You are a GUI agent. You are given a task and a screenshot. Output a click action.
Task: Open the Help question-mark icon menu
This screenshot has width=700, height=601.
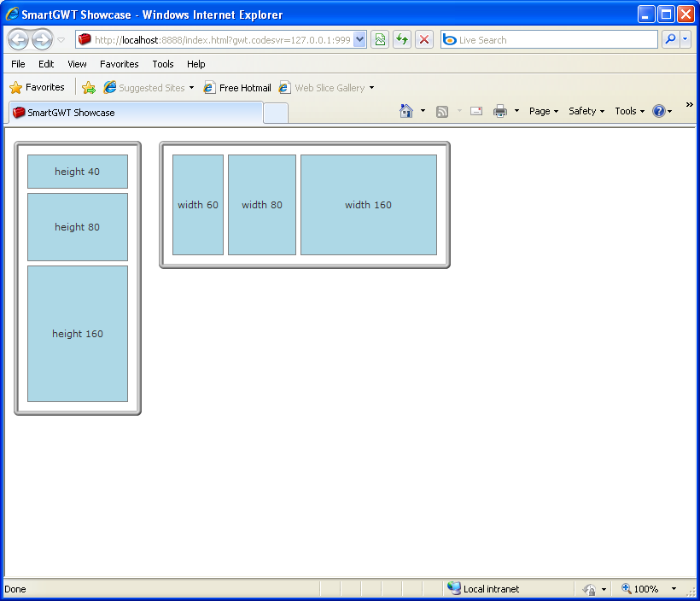(x=662, y=111)
